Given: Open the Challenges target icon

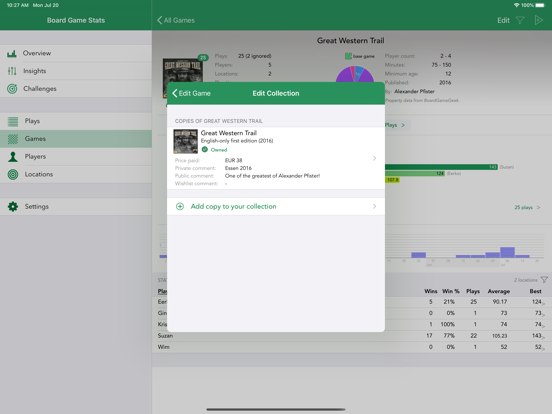Looking at the screenshot, I should 12,89.
